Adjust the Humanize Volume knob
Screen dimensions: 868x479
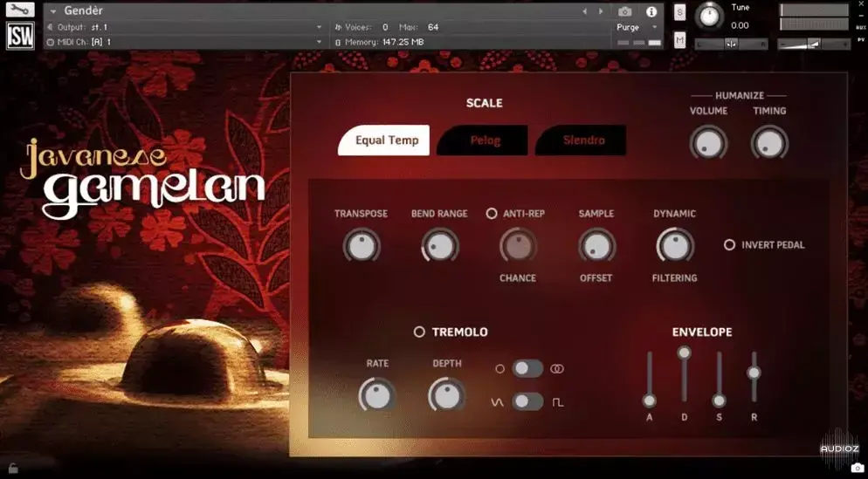click(x=708, y=143)
